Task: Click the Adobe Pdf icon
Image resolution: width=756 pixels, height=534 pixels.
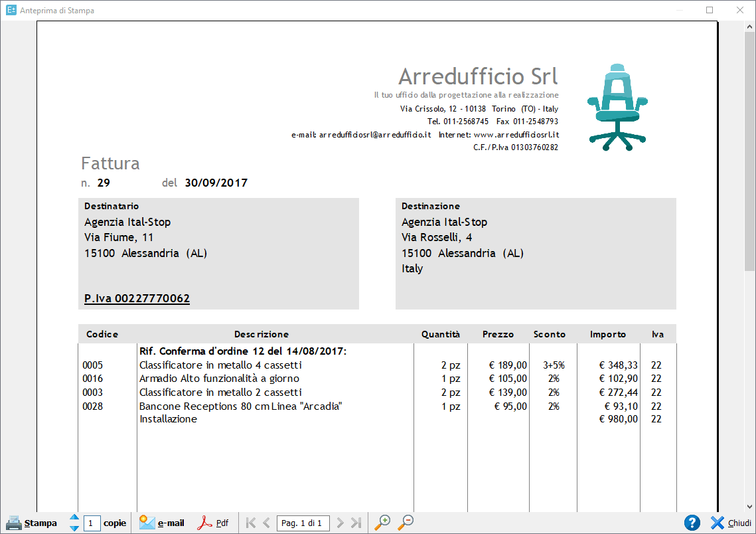Action: [204, 523]
